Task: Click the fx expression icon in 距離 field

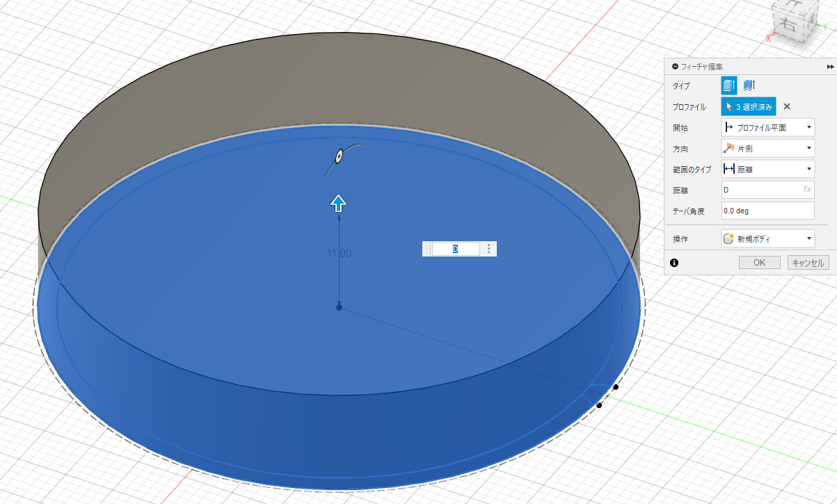Action: (808, 189)
